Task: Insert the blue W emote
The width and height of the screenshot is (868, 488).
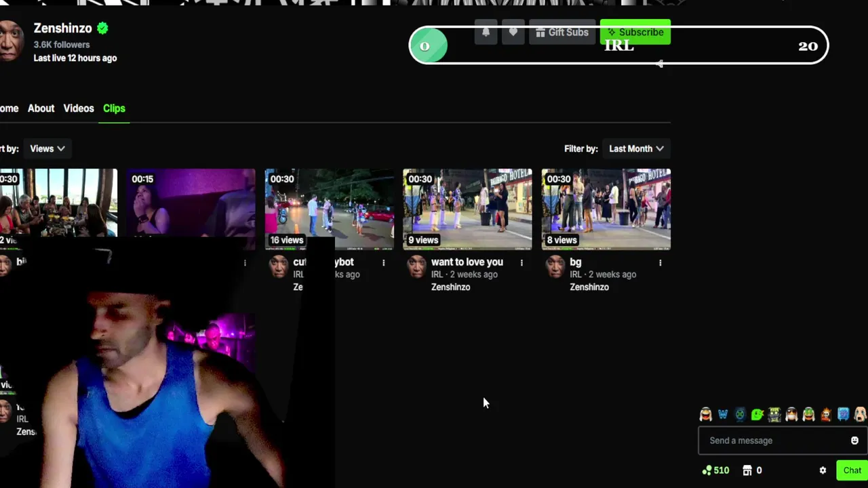Action: (x=723, y=415)
